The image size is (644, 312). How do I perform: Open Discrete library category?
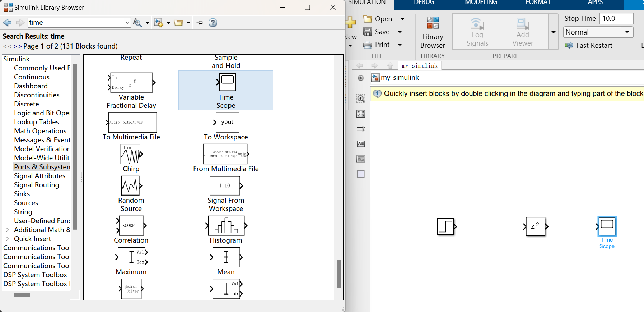click(27, 104)
